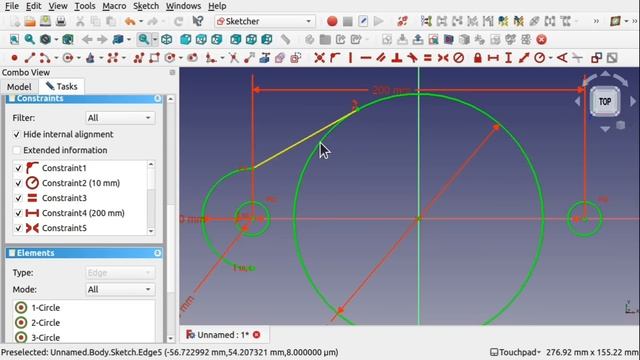Open the Undo history dropdown arrow
Viewport: 640px width, 360px height.
141,21
